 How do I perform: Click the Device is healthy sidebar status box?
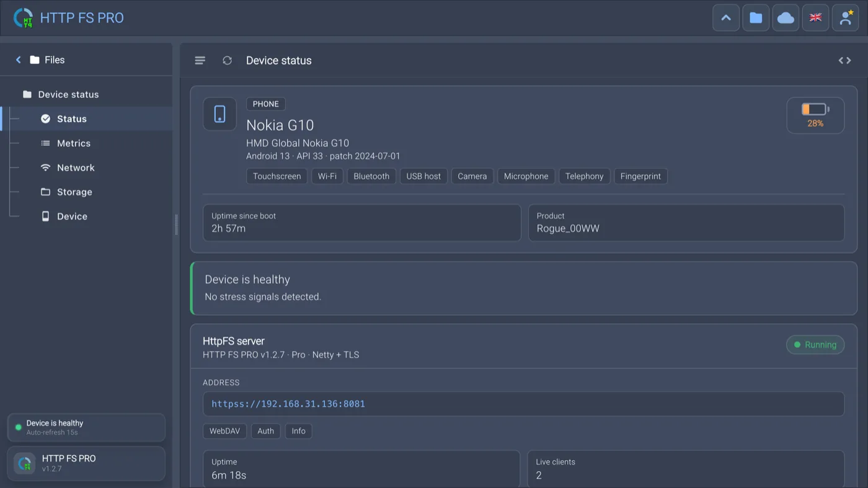pos(86,427)
